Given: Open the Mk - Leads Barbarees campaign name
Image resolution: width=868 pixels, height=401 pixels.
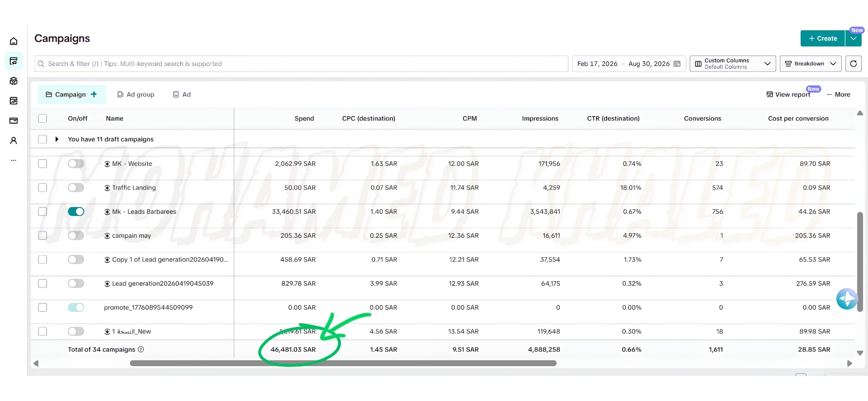Looking at the screenshot, I should pos(144,211).
